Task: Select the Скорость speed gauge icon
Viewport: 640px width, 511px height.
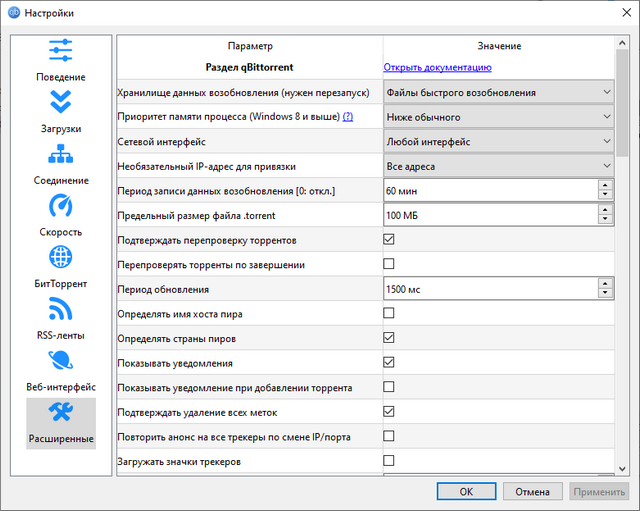Action: 61,206
